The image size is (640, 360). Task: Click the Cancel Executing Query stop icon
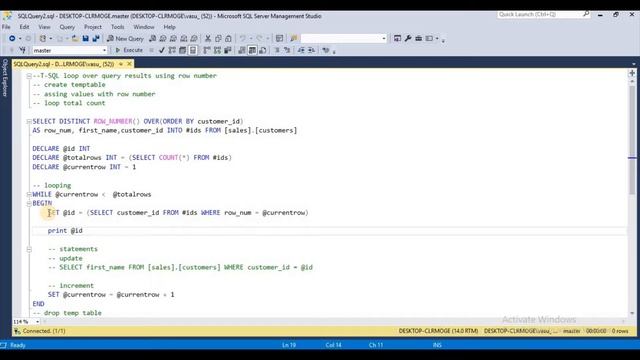coord(151,50)
